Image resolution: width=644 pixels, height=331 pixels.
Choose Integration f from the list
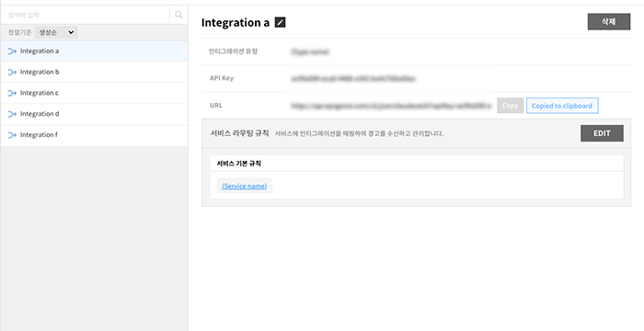coord(94,135)
